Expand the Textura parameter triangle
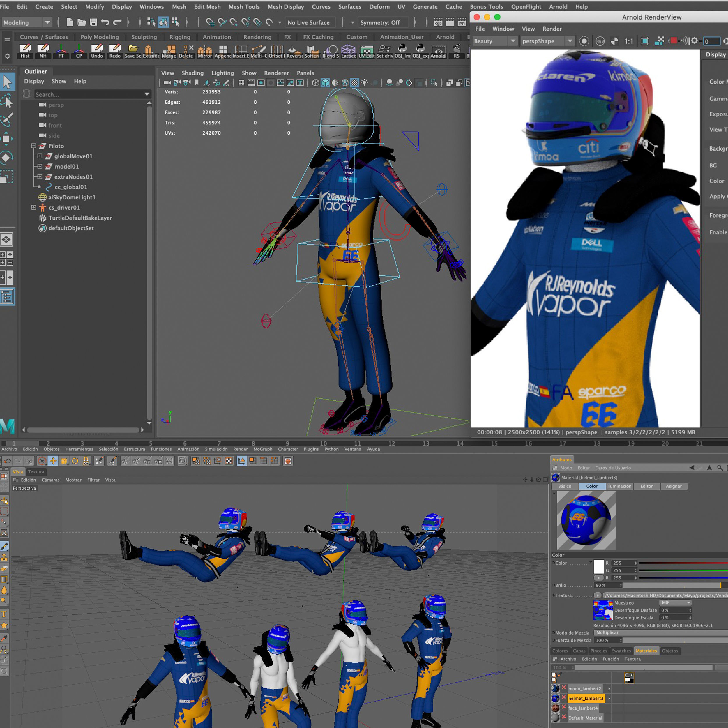Viewport: 728px width, 728px height. tap(554, 596)
